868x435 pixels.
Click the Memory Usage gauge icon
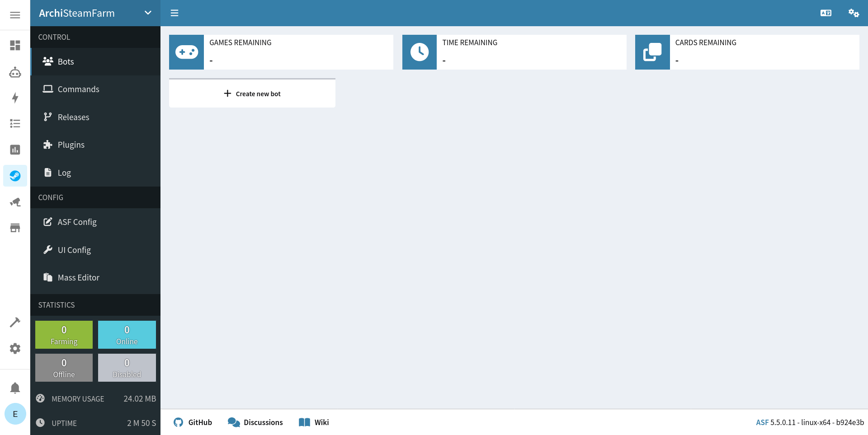pos(40,398)
